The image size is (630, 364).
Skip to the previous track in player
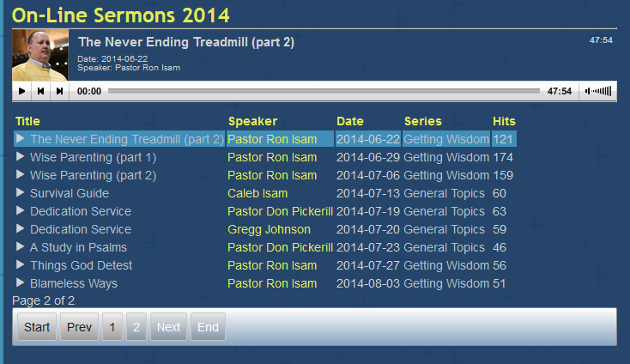point(40,91)
